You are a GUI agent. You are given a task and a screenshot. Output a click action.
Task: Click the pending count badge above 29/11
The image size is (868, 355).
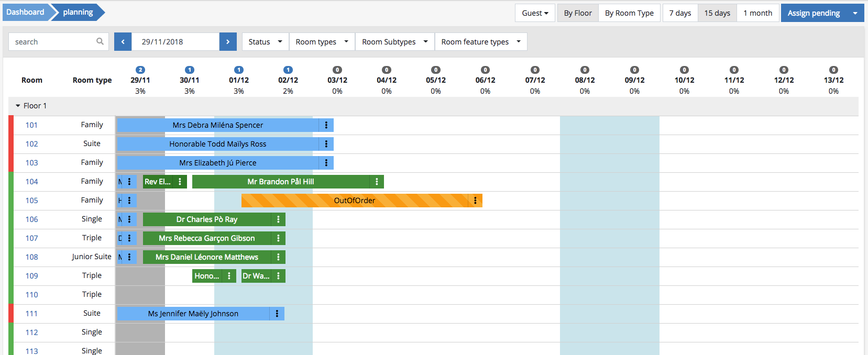click(140, 70)
